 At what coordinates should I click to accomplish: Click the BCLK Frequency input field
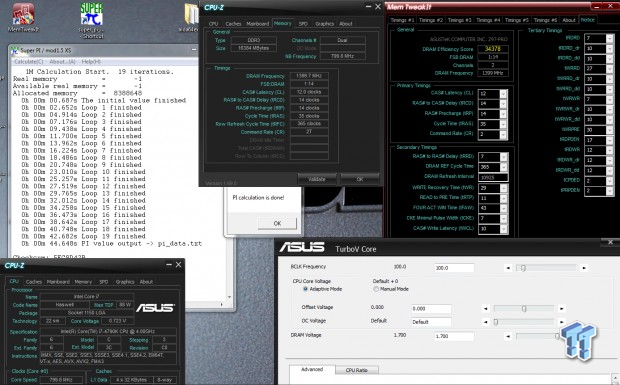click(454, 268)
